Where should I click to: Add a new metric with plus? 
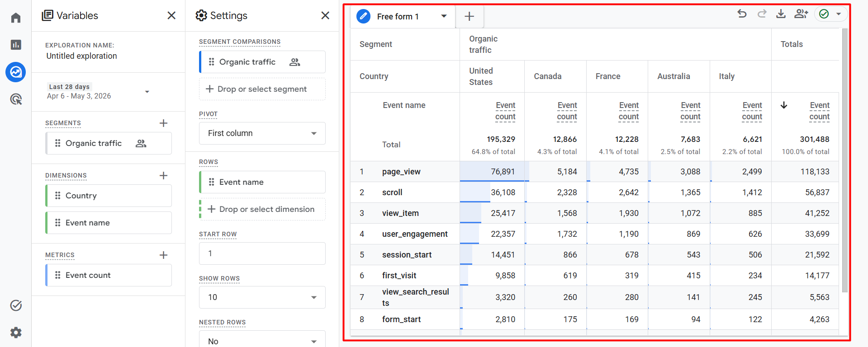click(164, 255)
